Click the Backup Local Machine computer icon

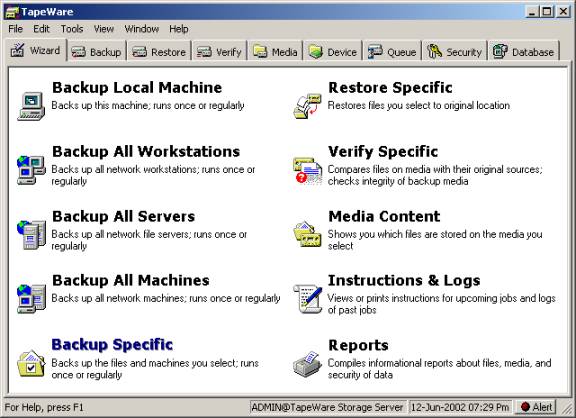[x=31, y=106]
